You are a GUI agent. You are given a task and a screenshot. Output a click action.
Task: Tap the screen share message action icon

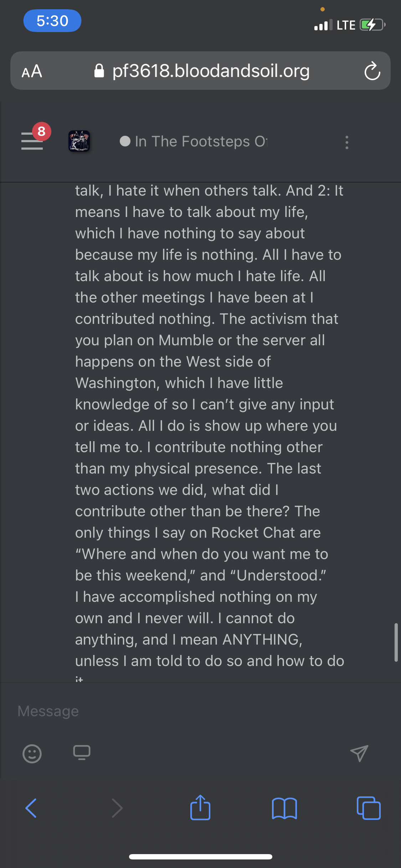click(x=82, y=753)
